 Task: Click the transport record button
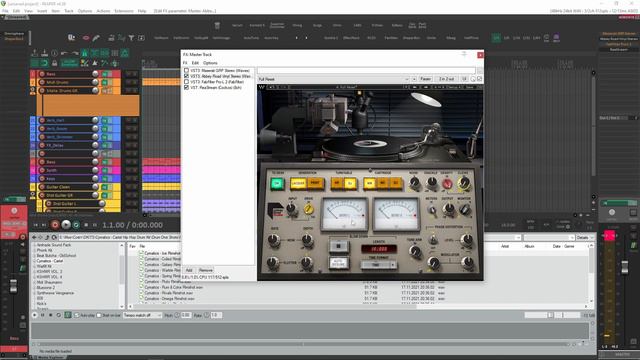55,225
